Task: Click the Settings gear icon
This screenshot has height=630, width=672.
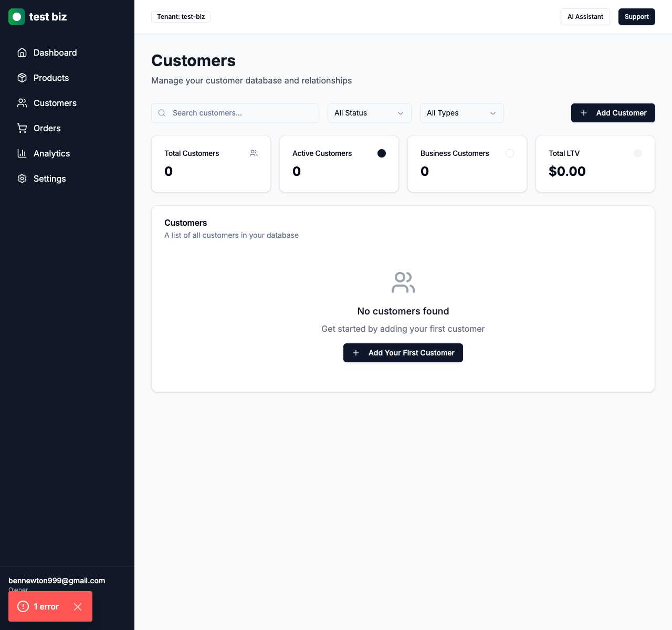Action: pos(22,178)
